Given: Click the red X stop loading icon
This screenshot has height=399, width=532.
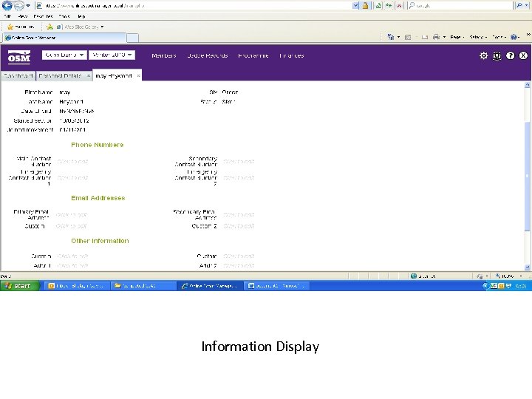Looking at the screenshot, I should tap(399, 5).
